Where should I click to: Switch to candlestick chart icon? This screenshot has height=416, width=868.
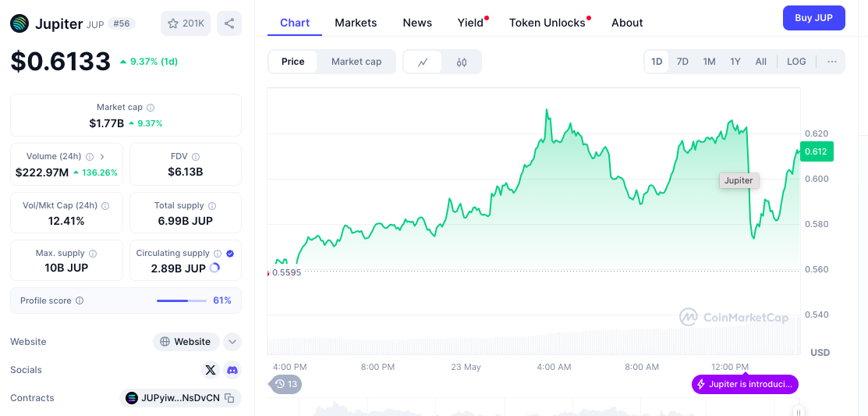[x=462, y=62]
